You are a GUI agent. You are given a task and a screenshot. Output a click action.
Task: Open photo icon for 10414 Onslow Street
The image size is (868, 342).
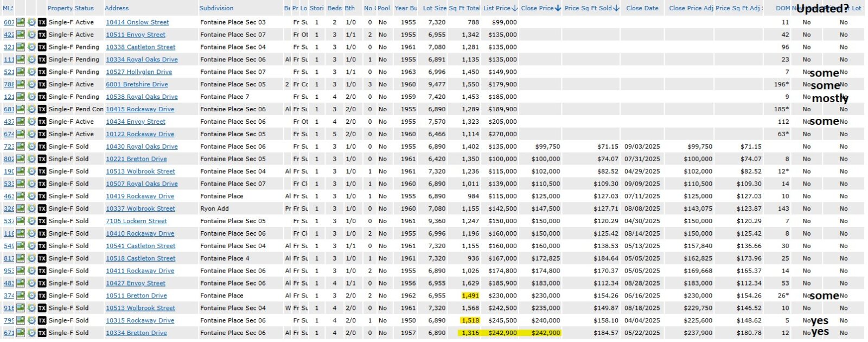point(21,22)
